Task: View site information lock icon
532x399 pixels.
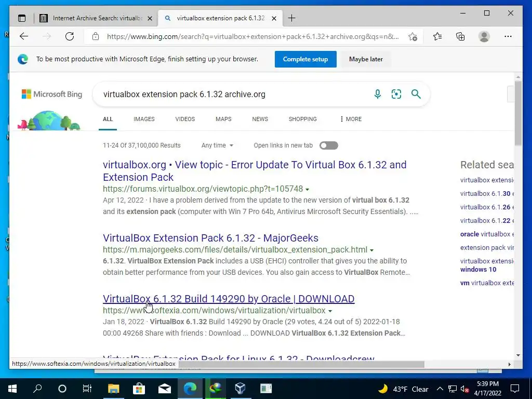Action: point(96,36)
